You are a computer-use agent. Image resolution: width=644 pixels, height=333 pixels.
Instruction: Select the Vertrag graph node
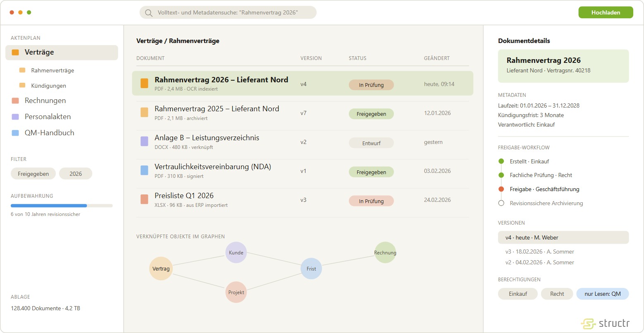click(161, 269)
